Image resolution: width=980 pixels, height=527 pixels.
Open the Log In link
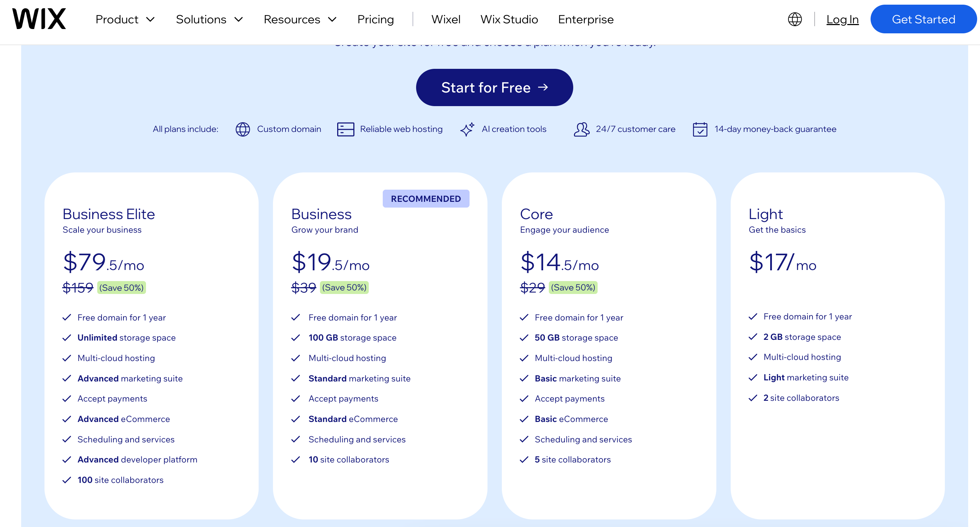842,19
